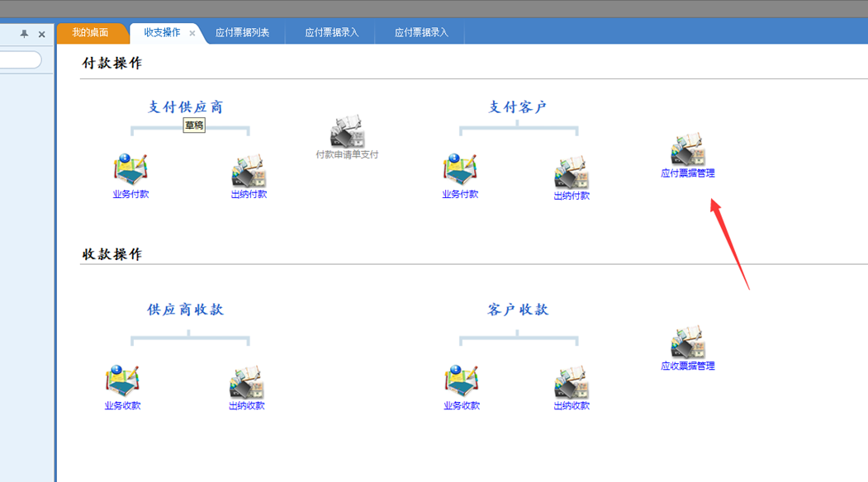
Task: Close the left side panel
Action: tap(41, 35)
